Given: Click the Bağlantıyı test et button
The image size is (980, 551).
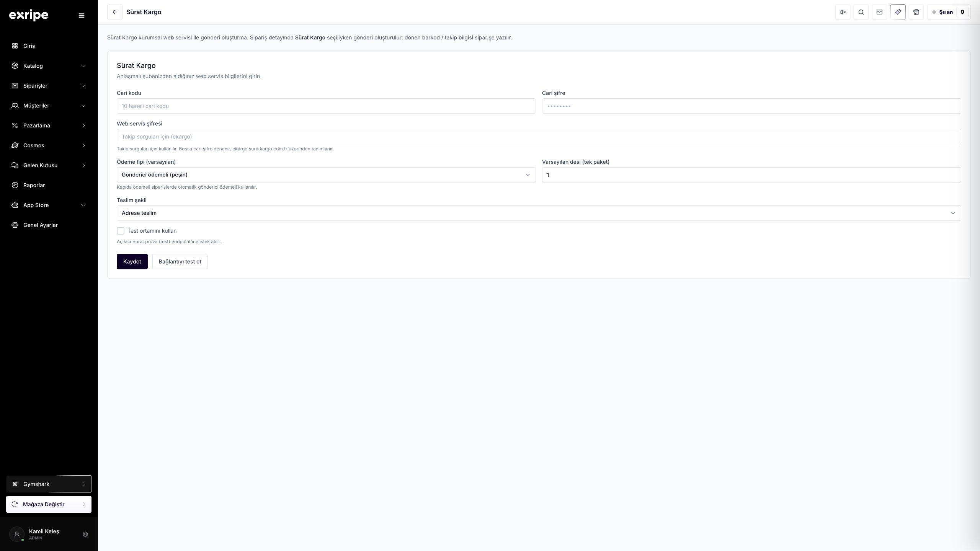Looking at the screenshot, I should [180, 261].
